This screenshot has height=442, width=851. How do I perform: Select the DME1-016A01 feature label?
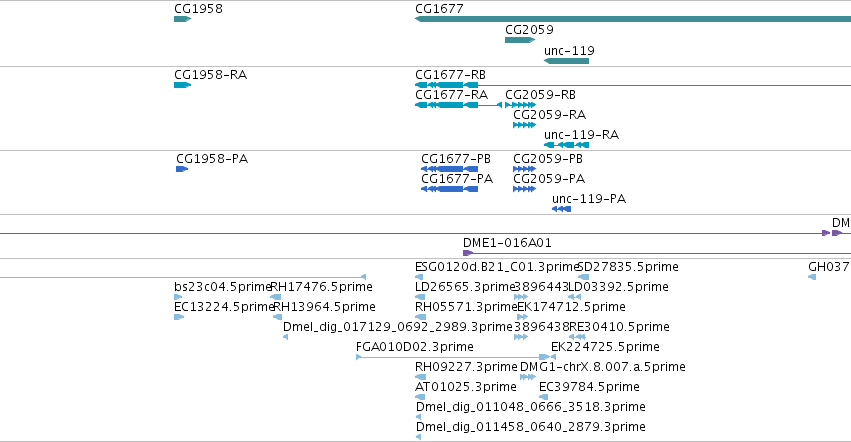pyautogui.click(x=507, y=243)
